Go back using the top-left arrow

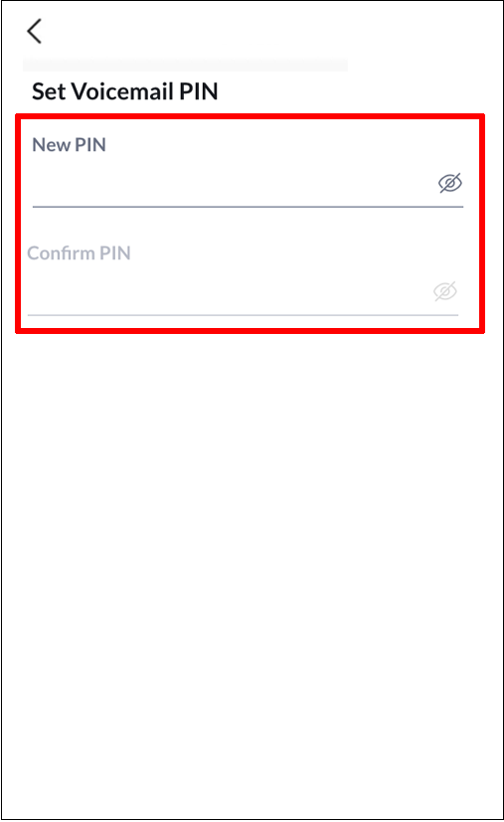(x=34, y=31)
